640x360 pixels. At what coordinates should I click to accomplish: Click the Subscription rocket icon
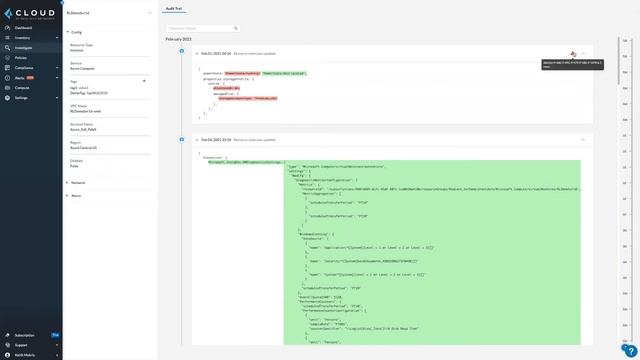(7, 335)
